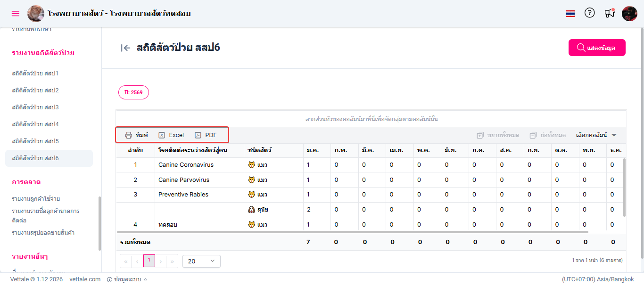Open the help question mark icon
The height and width of the screenshot is (286, 644).
point(589,13)
